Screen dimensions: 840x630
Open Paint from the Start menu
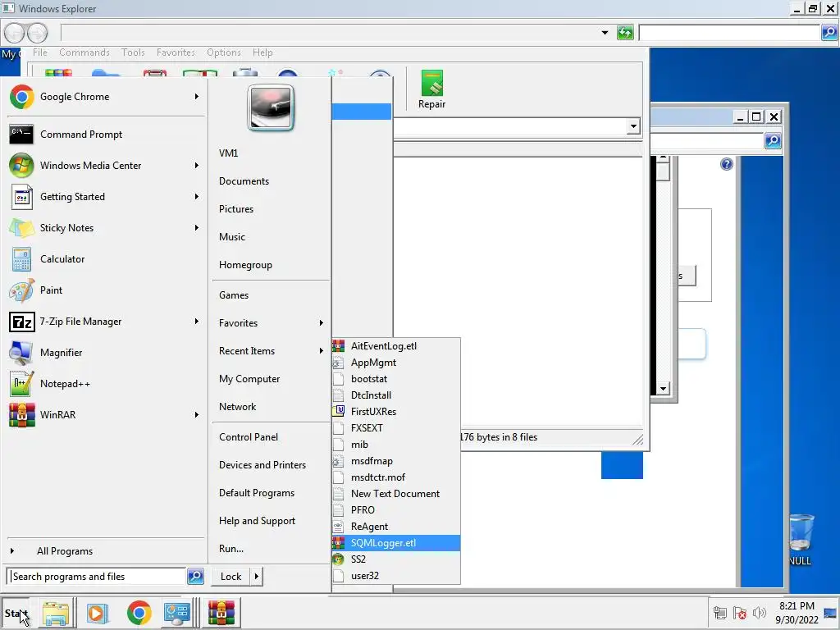(x=51, y=290)
